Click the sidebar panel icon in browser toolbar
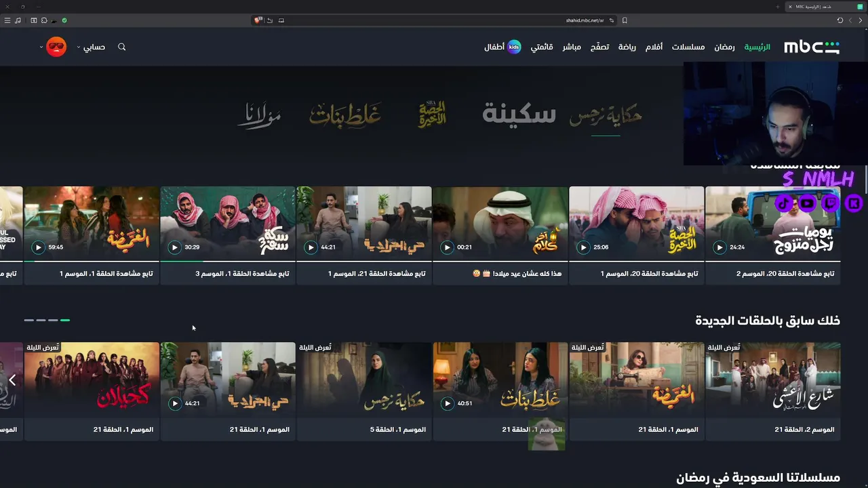Screen dimensions: 868x488 pyautogui.click(x=33, y=20)
